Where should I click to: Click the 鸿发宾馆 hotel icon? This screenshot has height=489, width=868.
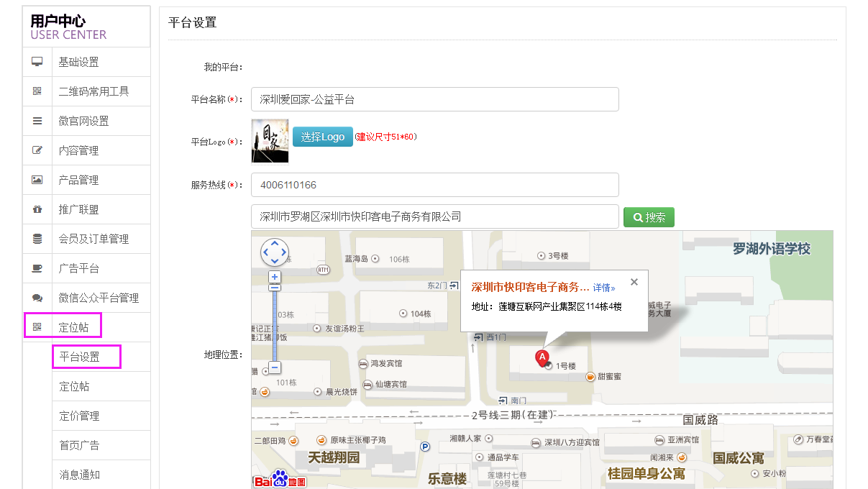coord(365,364)
